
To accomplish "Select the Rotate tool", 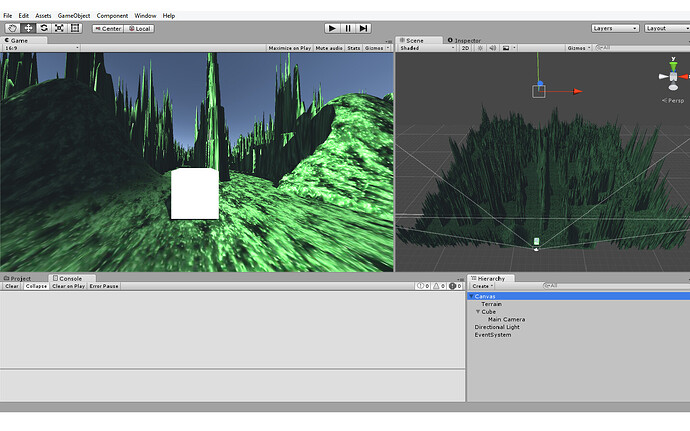I will pyautogui.click(x=44, y=28).
